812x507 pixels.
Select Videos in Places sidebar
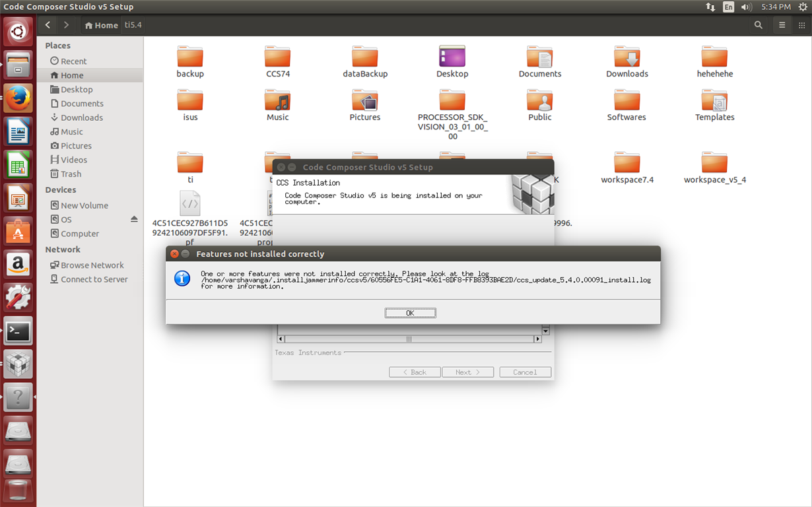tap(90, 160)
